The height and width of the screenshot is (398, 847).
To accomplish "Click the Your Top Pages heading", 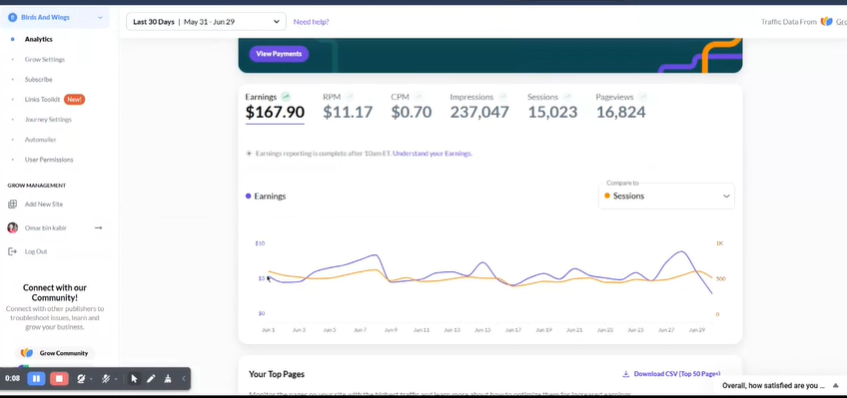I will (277, 374).
